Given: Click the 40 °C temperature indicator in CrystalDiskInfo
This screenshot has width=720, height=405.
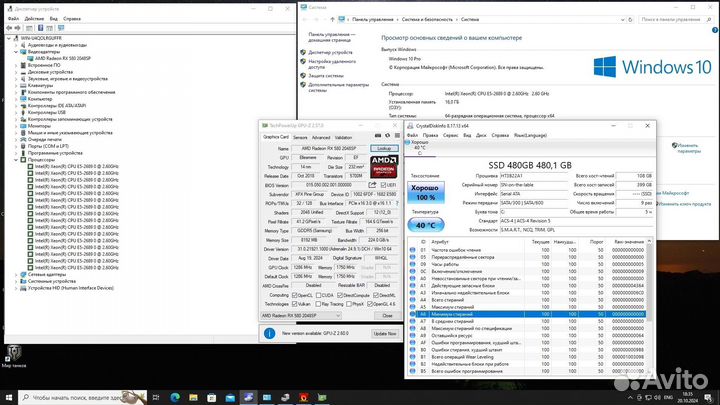Looking at the screenshot, I should [x=426, y=225].
